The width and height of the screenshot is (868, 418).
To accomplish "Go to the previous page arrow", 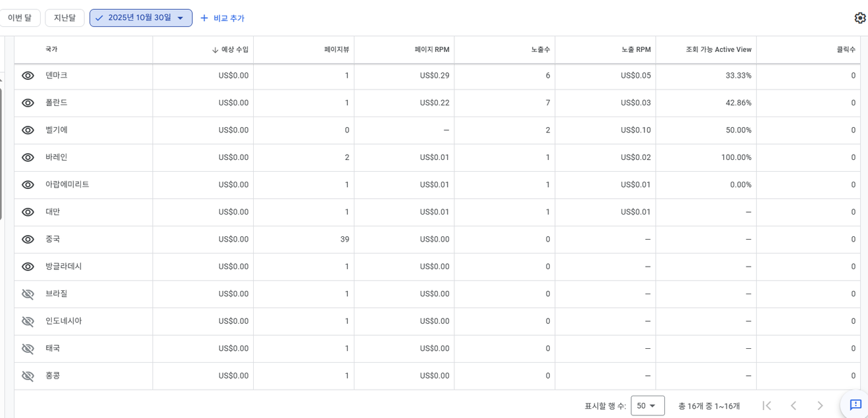I will tap(793, 405).
